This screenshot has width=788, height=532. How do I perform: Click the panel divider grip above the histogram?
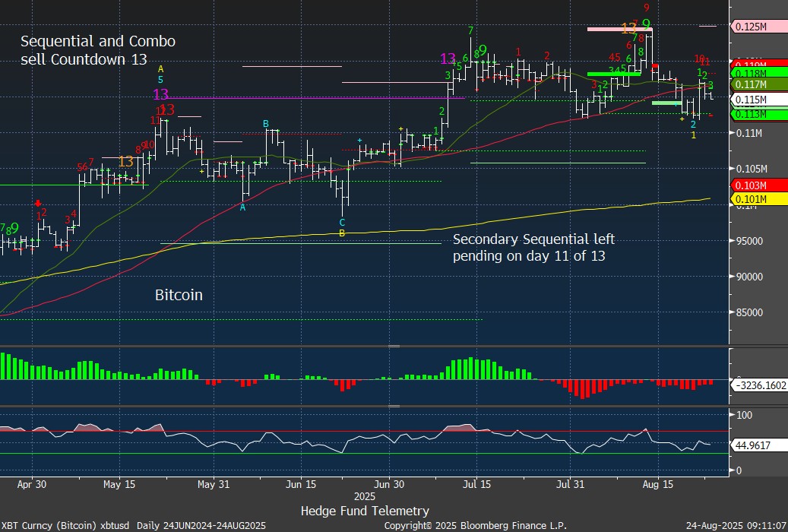[394, 346]
